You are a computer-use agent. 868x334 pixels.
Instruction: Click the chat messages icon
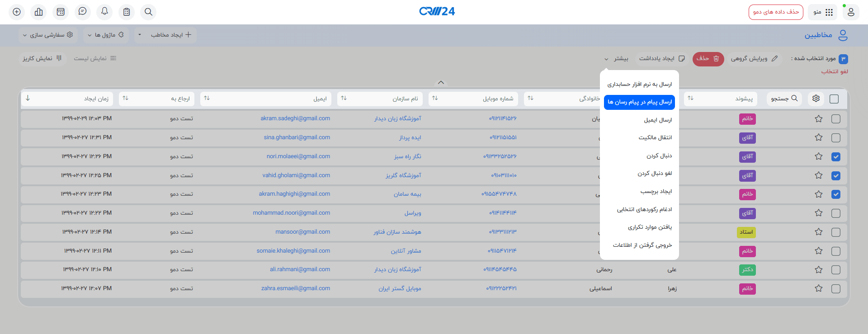82,12
